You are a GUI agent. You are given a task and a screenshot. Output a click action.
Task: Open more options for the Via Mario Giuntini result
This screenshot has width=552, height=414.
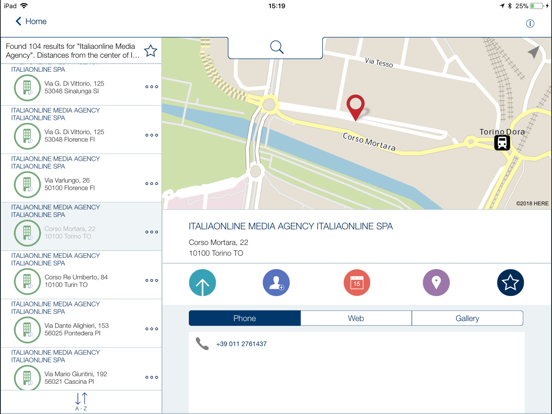pos(151,377)
